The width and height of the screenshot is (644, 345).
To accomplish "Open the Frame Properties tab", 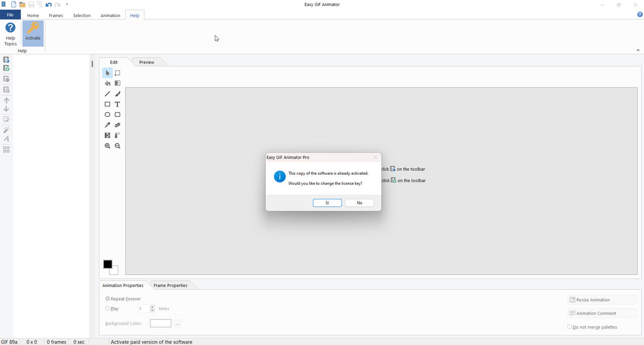I will [171, 285].
